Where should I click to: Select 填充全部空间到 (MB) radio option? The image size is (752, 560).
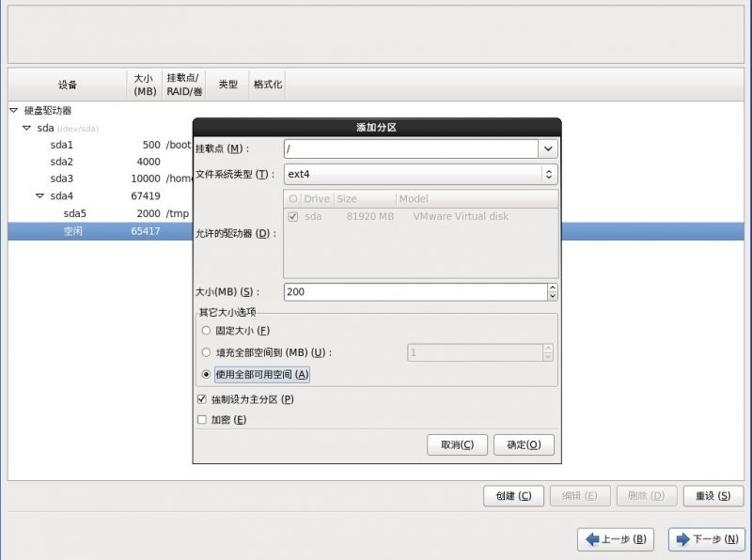coord(207,352)
